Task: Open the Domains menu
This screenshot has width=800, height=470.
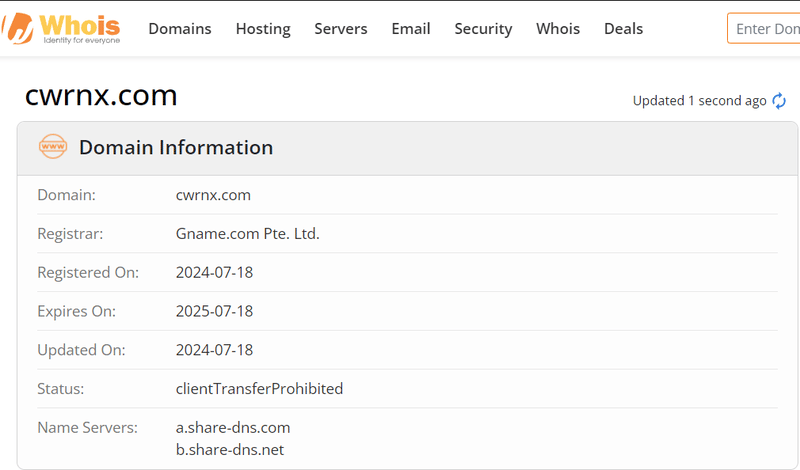Action: pyautogui.click(x=180, y=29)
